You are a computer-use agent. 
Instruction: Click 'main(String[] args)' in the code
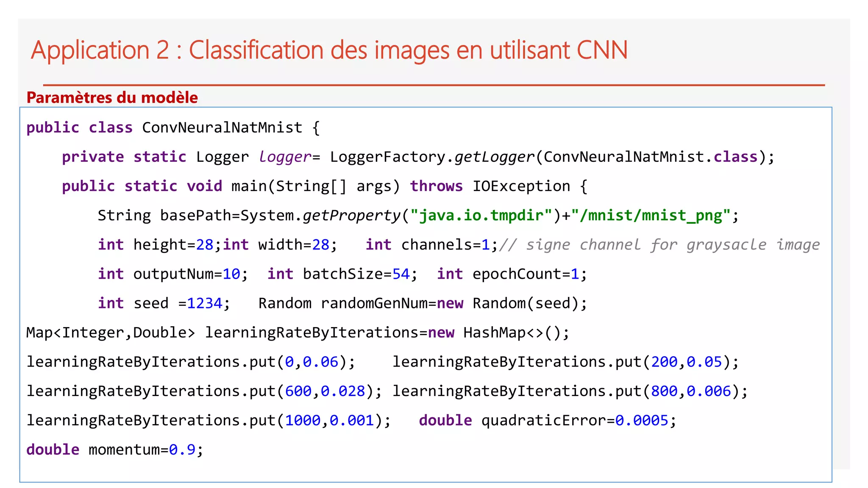tap(316, 186)
